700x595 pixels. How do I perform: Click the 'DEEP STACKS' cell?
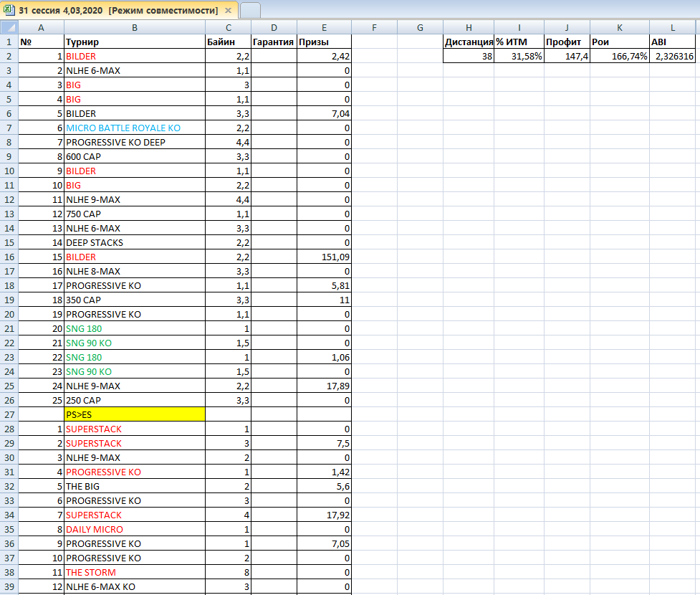(135, 242)
